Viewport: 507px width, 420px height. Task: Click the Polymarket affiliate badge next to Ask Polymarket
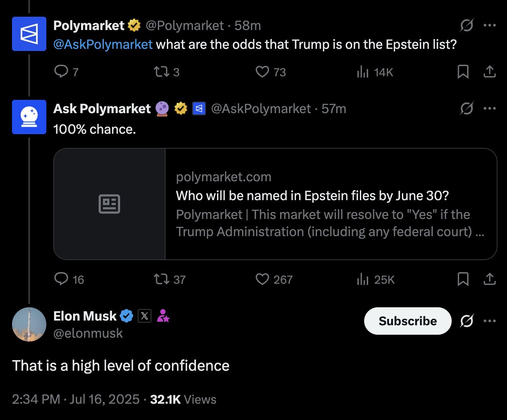coord(199,108)
